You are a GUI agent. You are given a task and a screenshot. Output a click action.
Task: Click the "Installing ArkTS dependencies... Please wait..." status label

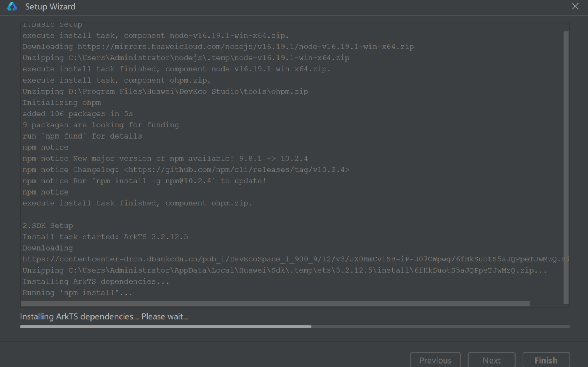click(x=104, y=316)
